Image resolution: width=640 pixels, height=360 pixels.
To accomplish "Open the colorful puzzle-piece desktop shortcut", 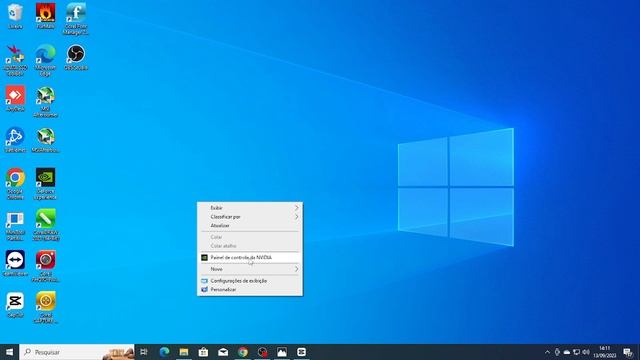I will [x=15, y=60].
